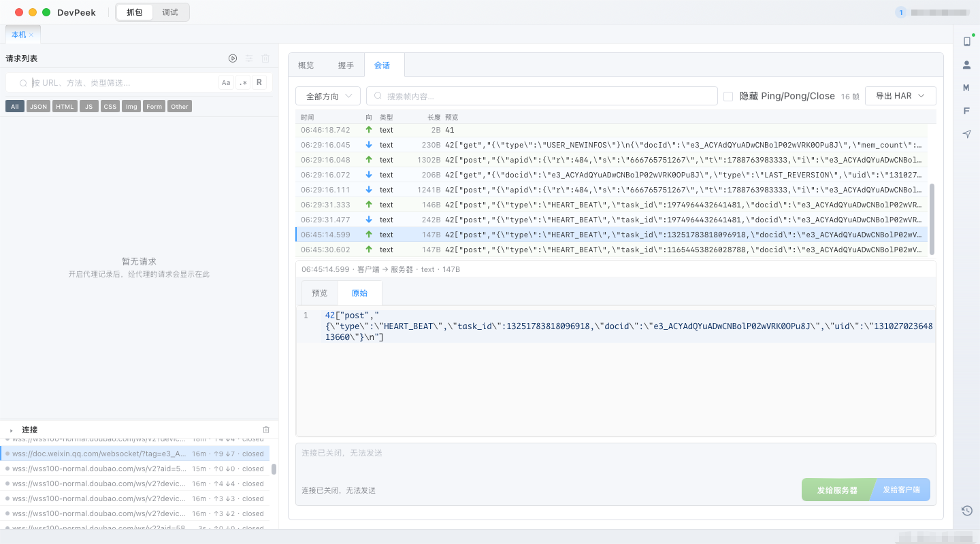Open the 全部方向 direction dropdown
This screenshot has width=980, height=544.
click(328, 96)
